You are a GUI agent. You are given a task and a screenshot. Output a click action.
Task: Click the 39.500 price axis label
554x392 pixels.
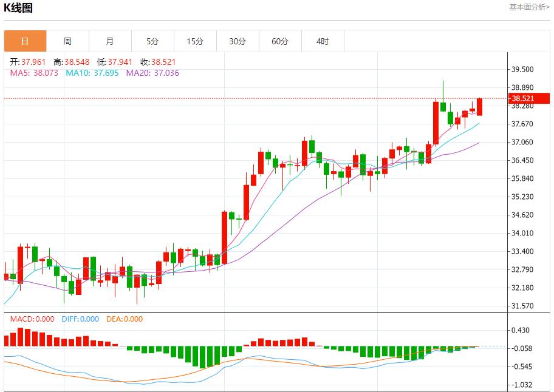[x=522, y=70]
